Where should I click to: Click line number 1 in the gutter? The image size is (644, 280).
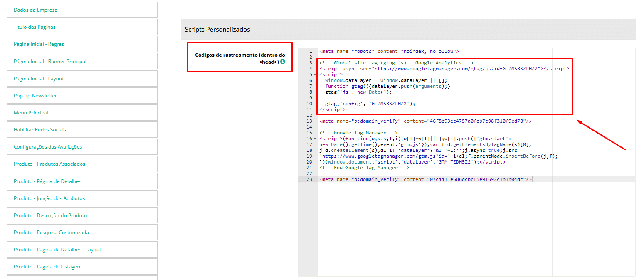click(310, 51)
